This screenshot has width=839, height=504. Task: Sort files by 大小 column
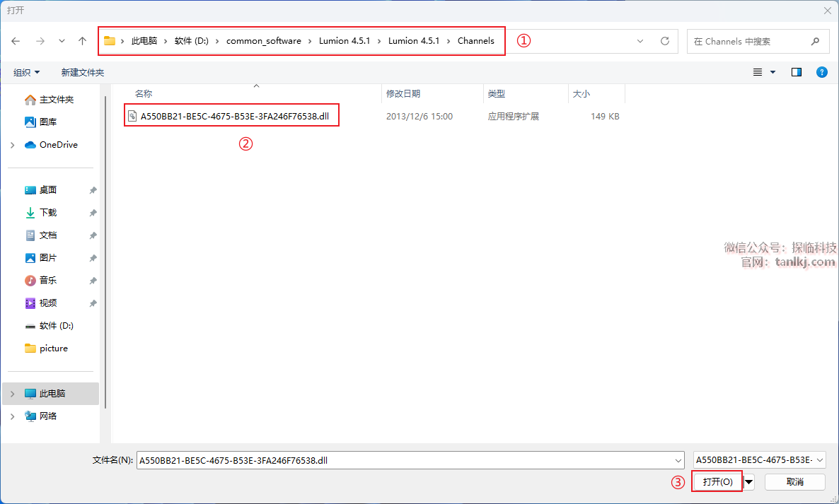tap(581, 93)
